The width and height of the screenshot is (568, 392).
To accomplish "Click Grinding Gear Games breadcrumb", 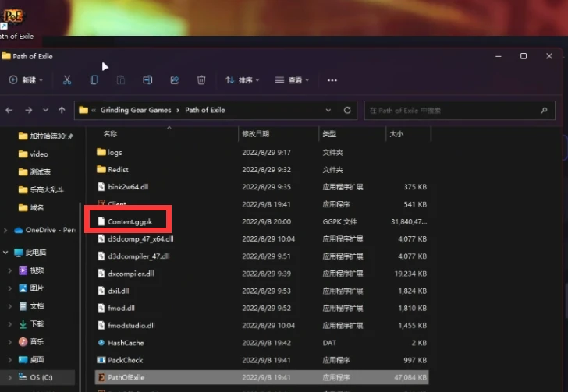I will pyautogui.click(x=136, y=110).
